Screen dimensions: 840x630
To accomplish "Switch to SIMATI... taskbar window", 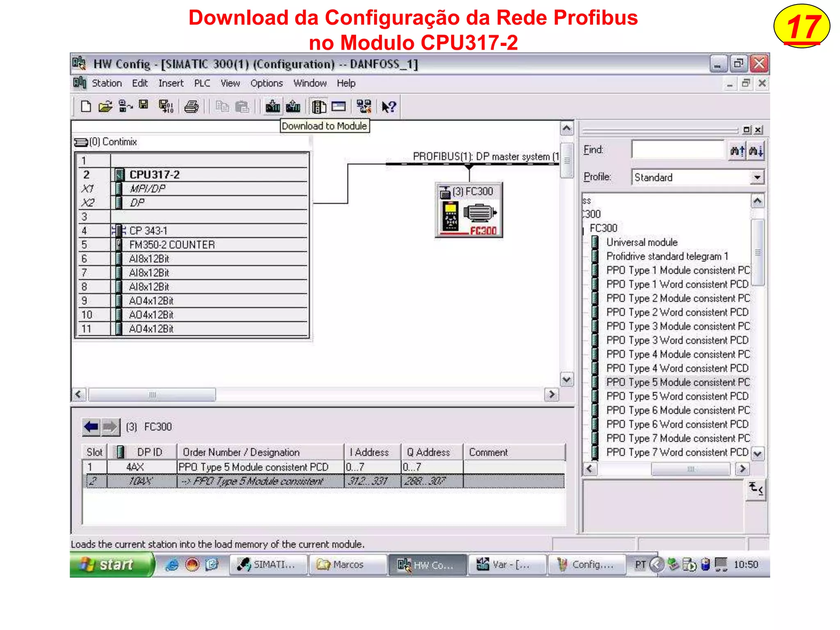I will (268, 565).
